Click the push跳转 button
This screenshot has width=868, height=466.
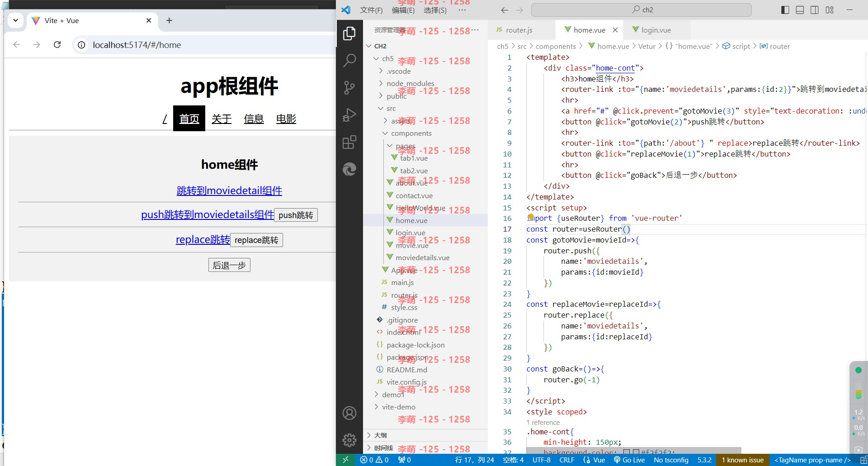[x=296, y=215]
